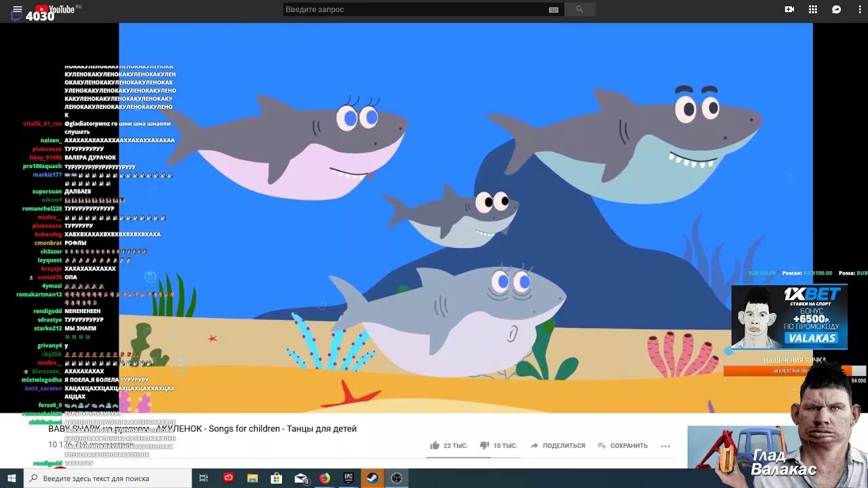Open messages share bubble icon
Screen dimensions: 868x488
coord(837,9)
